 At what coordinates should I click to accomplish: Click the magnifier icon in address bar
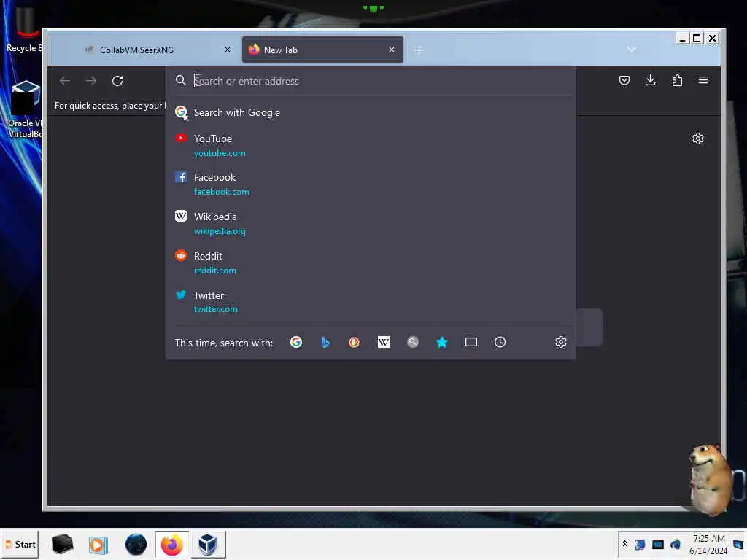181,80
